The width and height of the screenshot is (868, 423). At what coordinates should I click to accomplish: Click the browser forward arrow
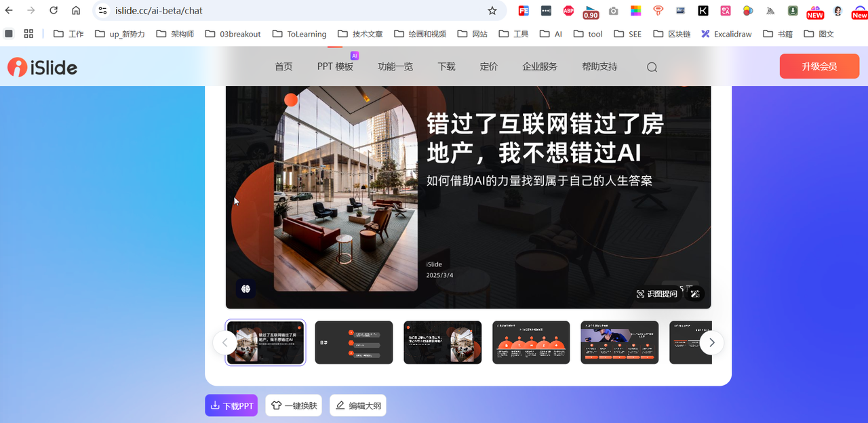coord(31,11)
